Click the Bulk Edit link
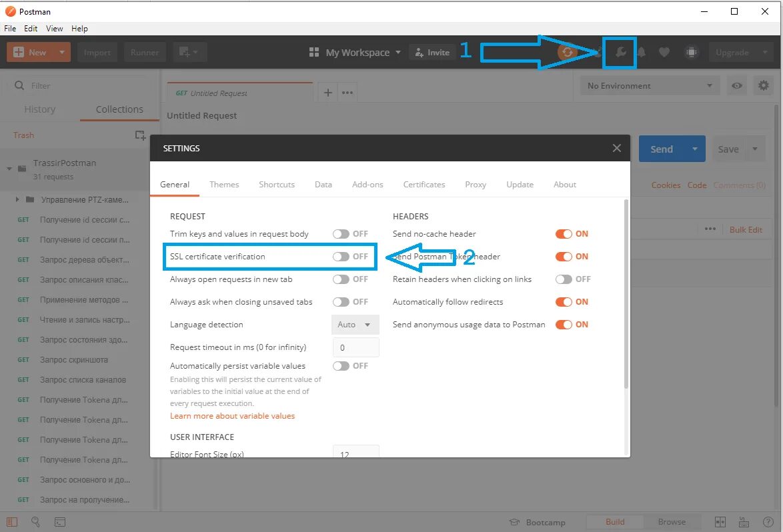Viewport: 783px width, 532px height. coord(746,229)
